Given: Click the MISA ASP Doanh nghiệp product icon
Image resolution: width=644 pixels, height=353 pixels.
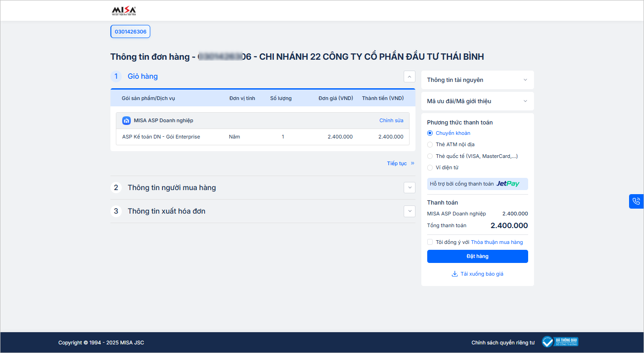Looking at the screenshot, I should click(126, 120).
